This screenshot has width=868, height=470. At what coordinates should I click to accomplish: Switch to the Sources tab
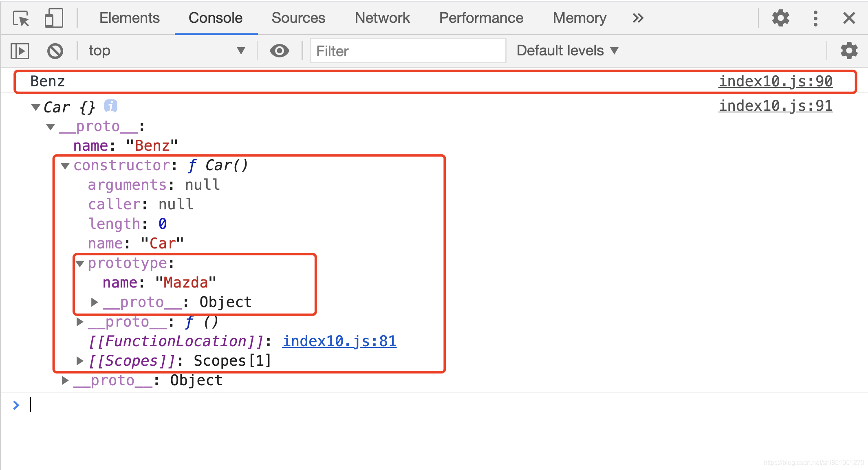point(298,18)
